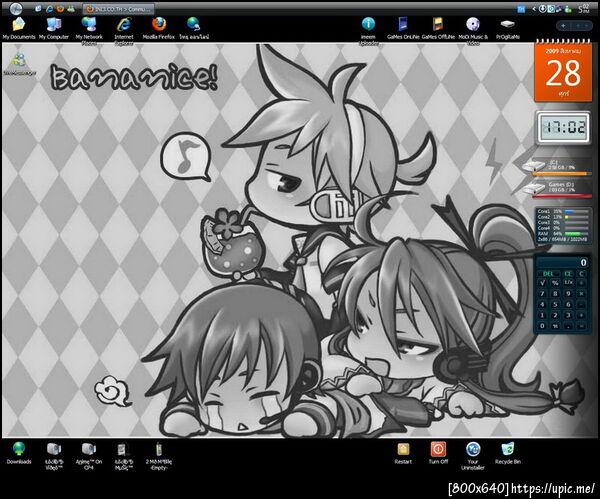Click the download arrow tray icon

[x=543, y=9]
